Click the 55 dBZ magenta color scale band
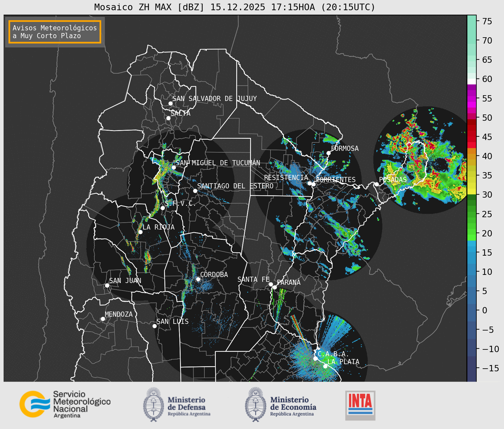Image resolution: width=504 pixels, height=429 pixels. click(472, 99)
